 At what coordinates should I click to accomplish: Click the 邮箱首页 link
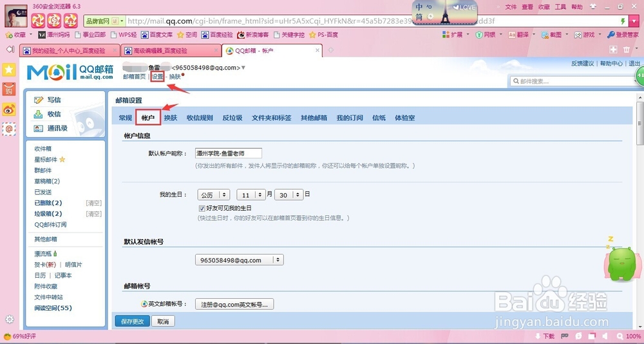click(135, 77)
